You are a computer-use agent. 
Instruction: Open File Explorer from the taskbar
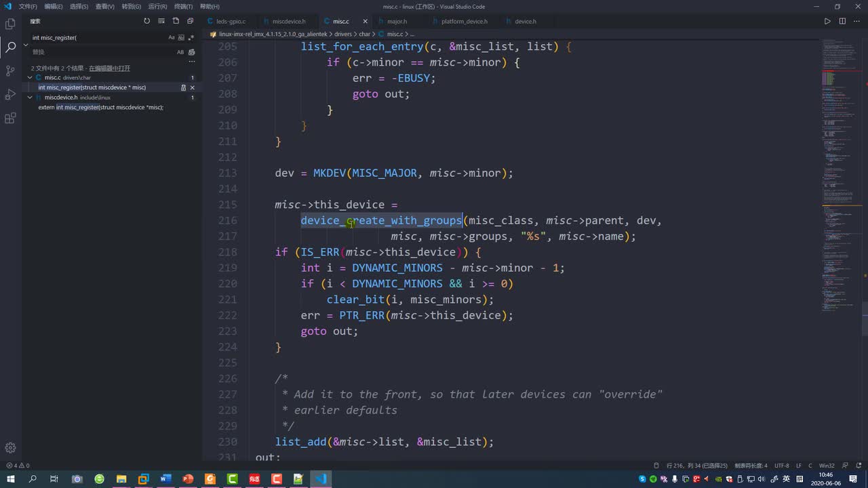point(121,479)
